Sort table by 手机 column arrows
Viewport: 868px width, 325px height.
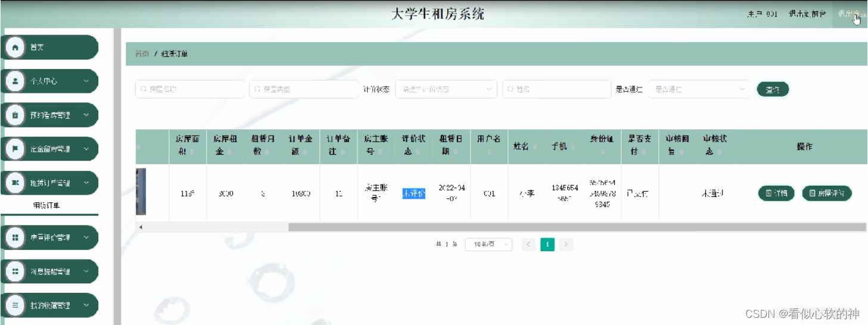(573, 147)
